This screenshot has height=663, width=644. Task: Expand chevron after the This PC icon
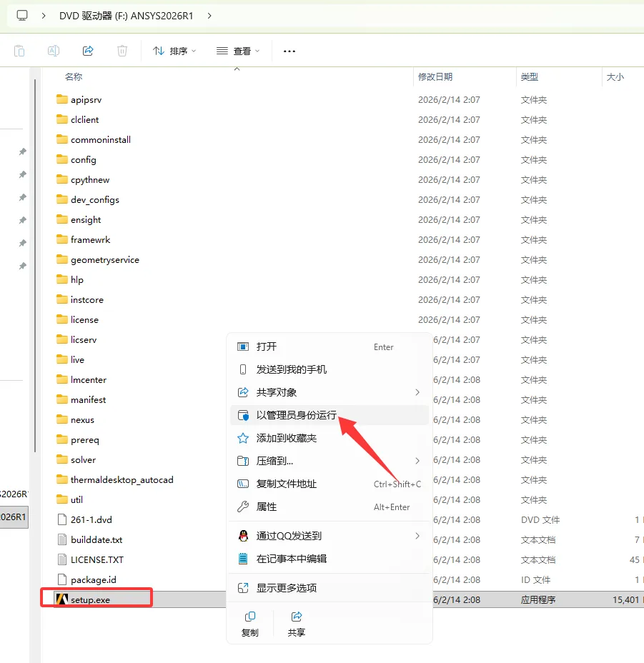click(44, 16)
